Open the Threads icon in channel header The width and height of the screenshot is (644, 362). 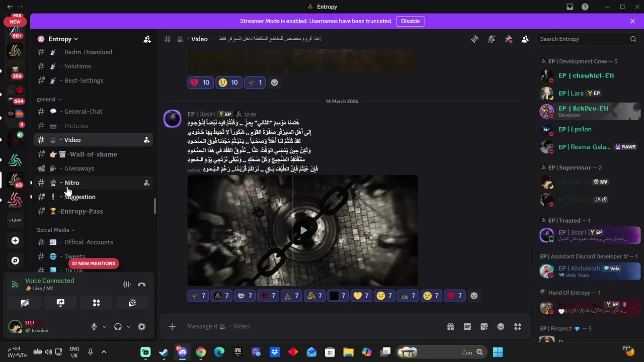coord(474,39)
